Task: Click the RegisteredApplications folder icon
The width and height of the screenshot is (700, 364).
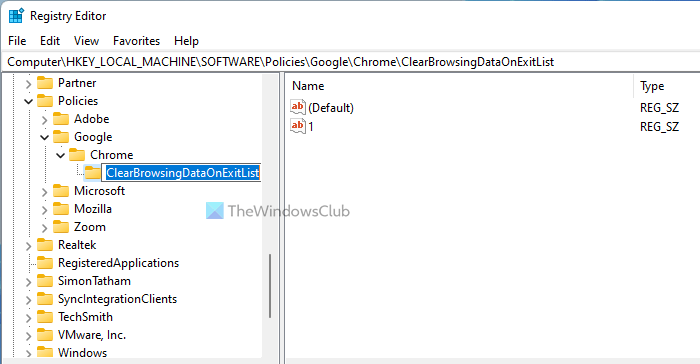Action: tap(45, 263)
